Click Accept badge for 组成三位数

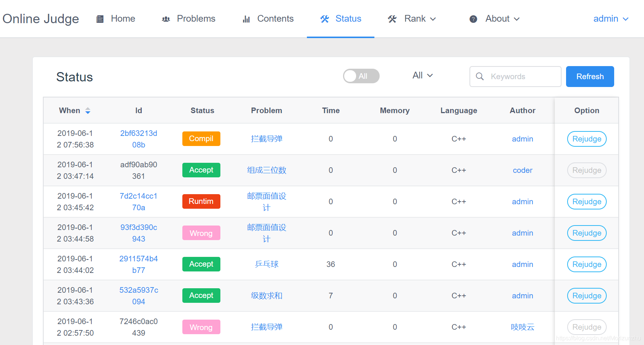(x=201, y=170)
